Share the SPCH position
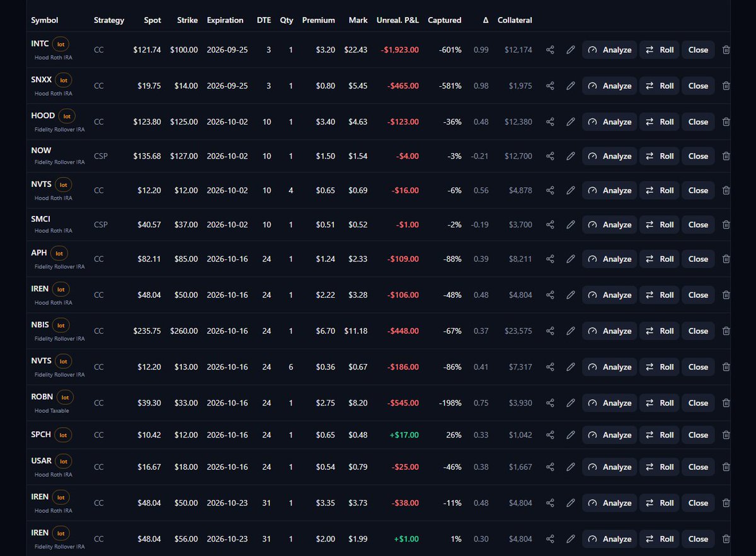Viewport: 756px width, 556px height. [550, 435]
